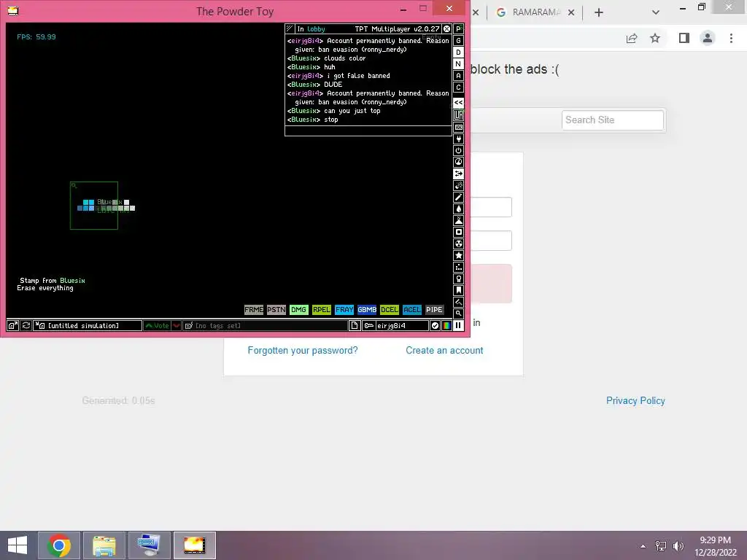Screen dimensions: 747x560
Task: Close the TPT Multiplayer chat window
Action: 447,29
